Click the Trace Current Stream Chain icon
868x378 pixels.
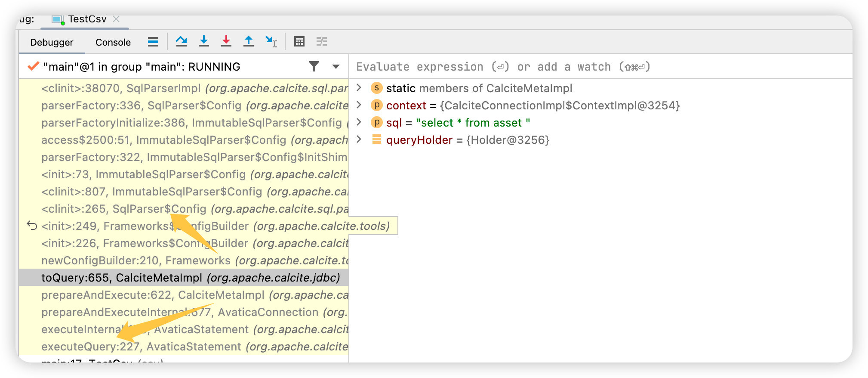322,42
